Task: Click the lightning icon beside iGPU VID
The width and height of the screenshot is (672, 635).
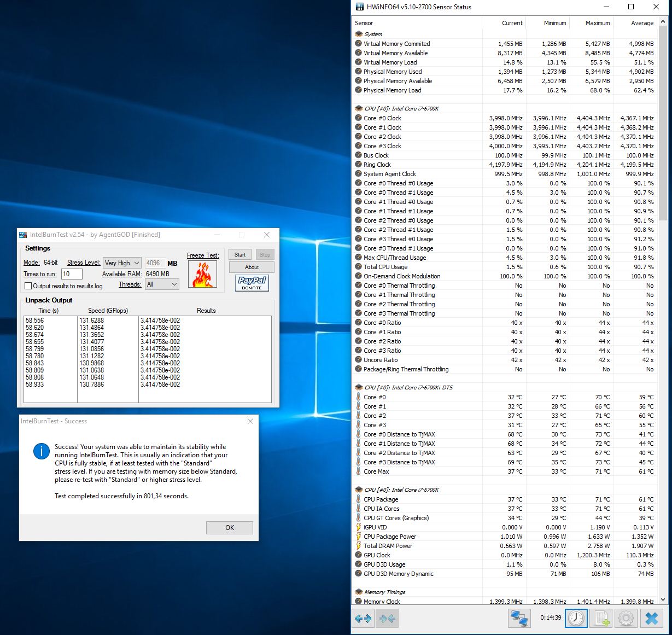Action: pyautogui.click(x=359, y=527)
